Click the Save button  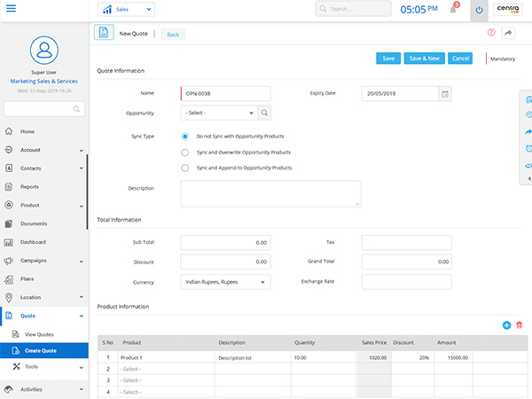coord(388,59)
